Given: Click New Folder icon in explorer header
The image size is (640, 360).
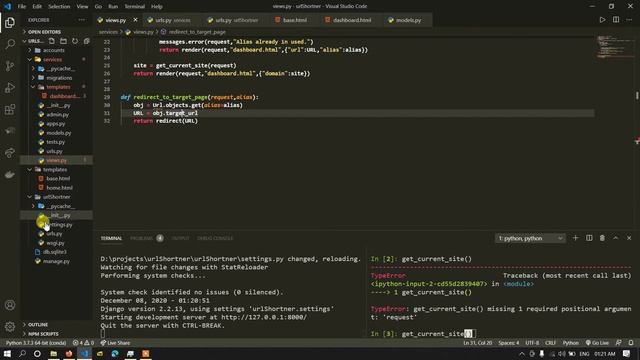Looking at the screenshot, I should [x=63, y=41].
